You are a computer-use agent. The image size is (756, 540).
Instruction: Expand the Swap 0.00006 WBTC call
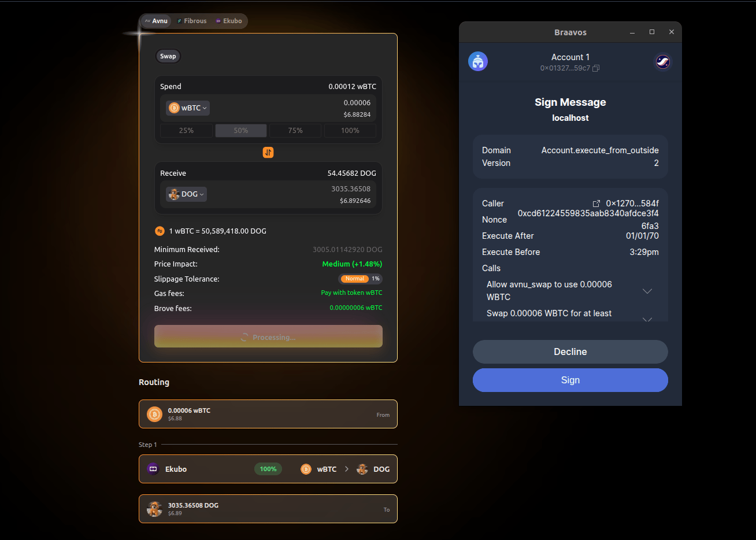click(x=647, y=319)
